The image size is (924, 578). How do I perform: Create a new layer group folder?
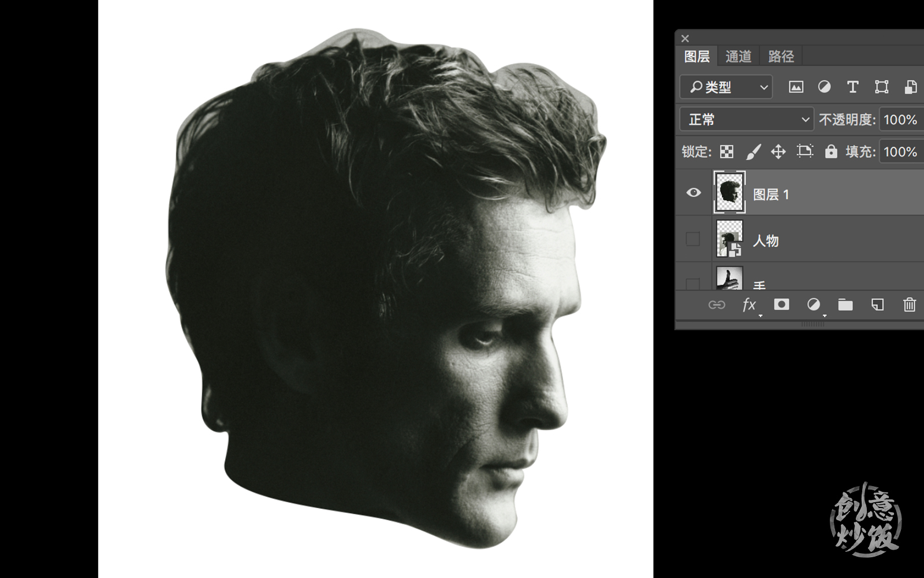pyautogui.click(x=845, y=305)
